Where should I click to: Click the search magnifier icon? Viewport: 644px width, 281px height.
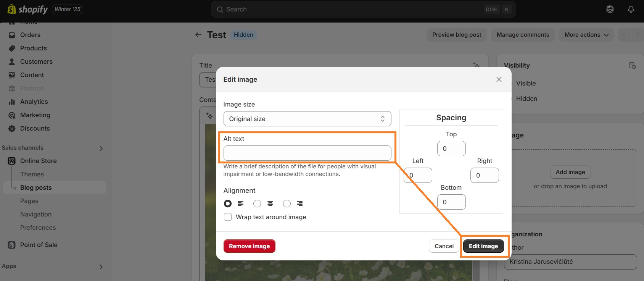pyautogui.click(x=220, y=10)
